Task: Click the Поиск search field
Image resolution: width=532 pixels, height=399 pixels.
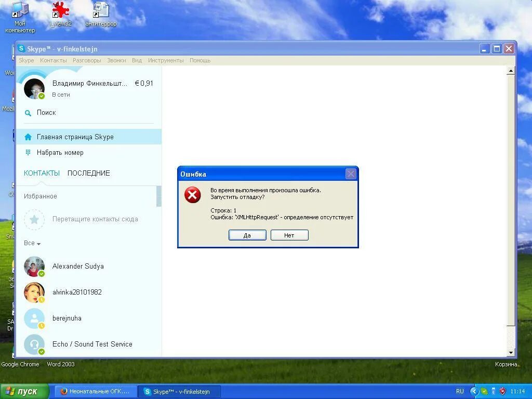Action: click(89, 113)
